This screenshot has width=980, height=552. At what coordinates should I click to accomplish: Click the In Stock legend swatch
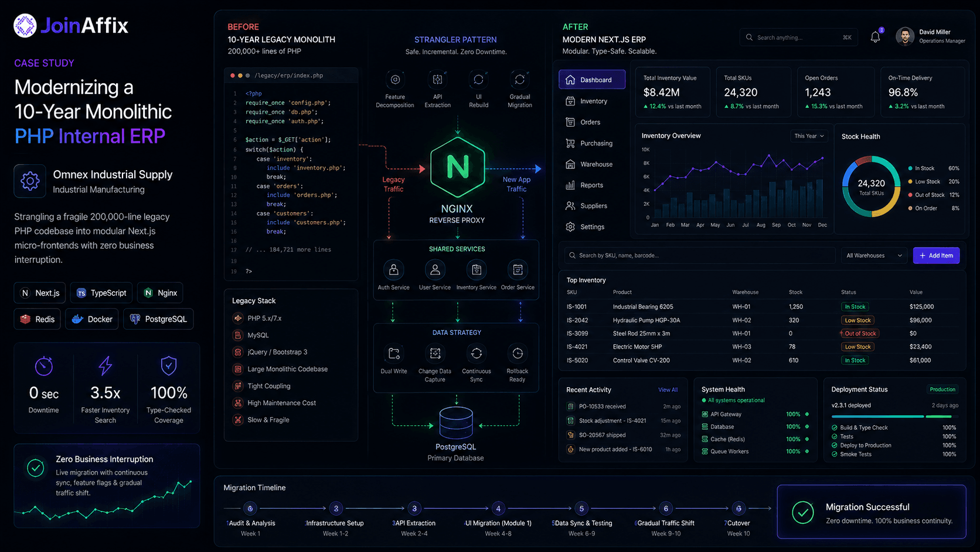click(910, 168)
